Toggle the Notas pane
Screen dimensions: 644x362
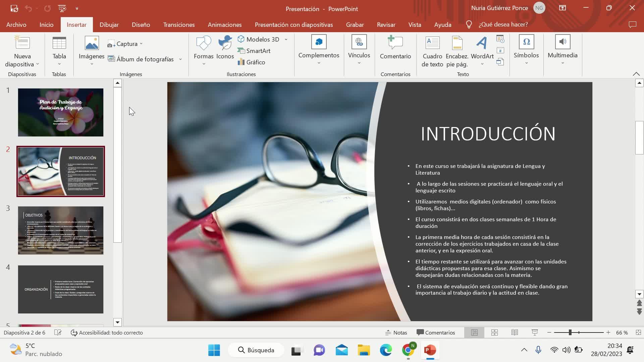tap(396, 333)
